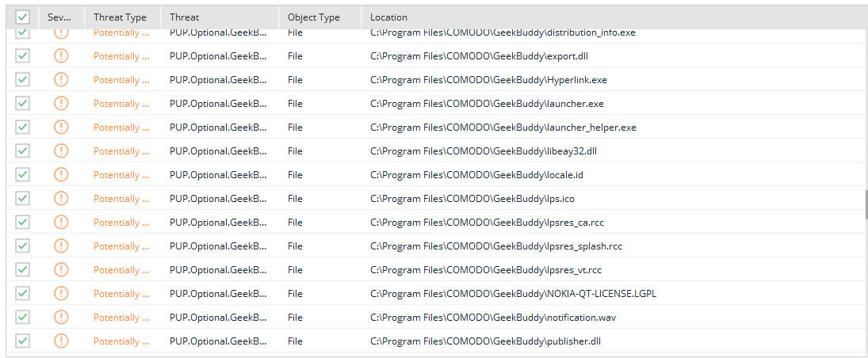The image size is (868, 358).
Task: Click 'File' object type for libeay32.dll
Action: tap(295, 151)
